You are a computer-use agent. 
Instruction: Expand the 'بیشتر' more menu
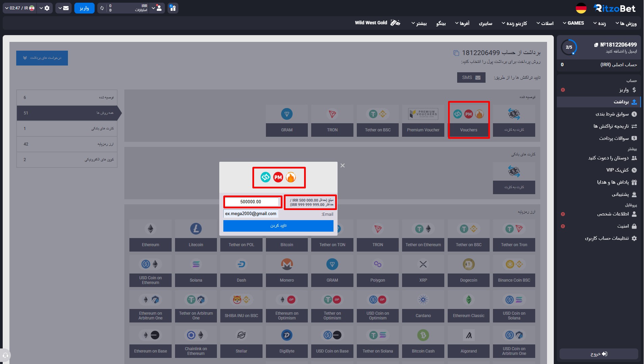[419, 23]
